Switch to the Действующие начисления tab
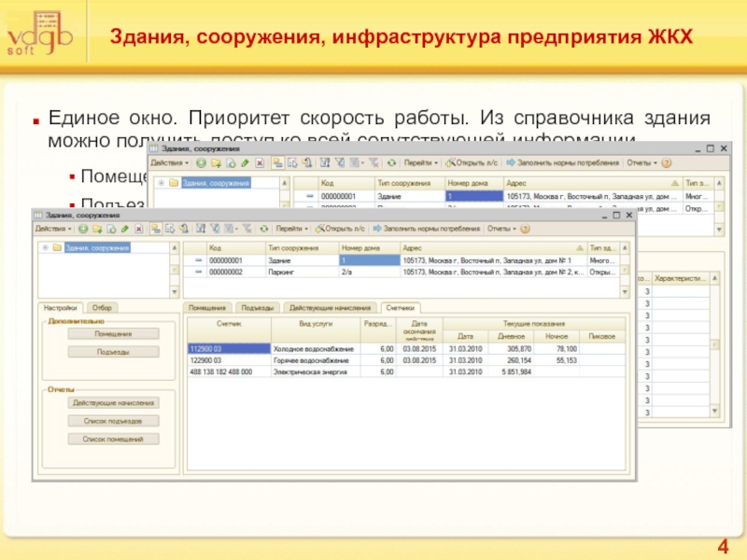This screenshot has width=747, height=560. tap(331, 307)
